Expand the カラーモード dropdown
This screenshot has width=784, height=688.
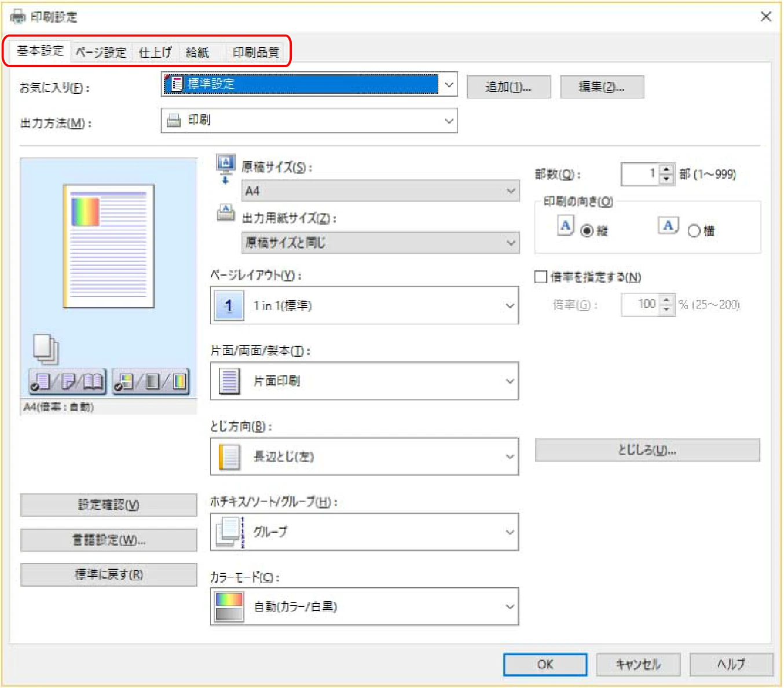pyautogui.click(x=364, y=606)
